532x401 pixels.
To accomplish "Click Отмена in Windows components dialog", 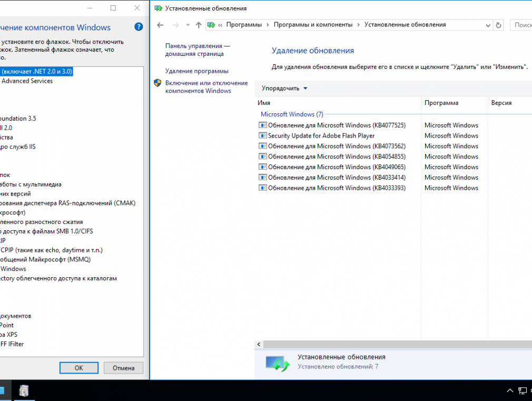I will [x=123, y=368].
